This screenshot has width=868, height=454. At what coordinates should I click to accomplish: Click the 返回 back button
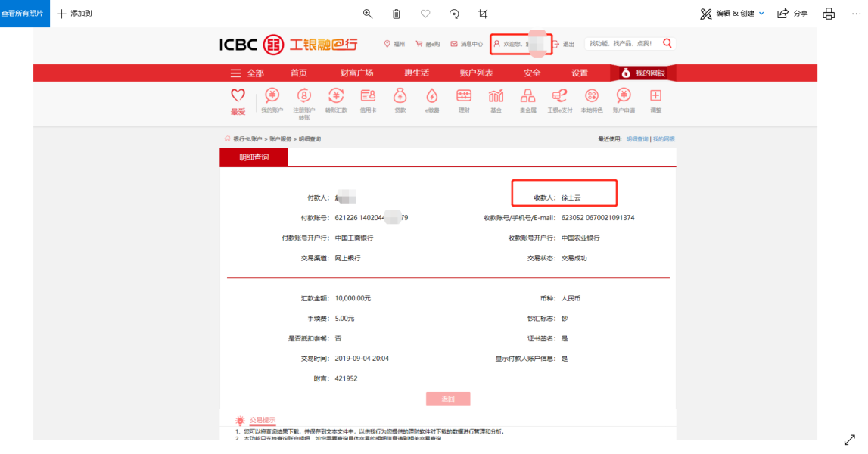click(x=448, y=399)
